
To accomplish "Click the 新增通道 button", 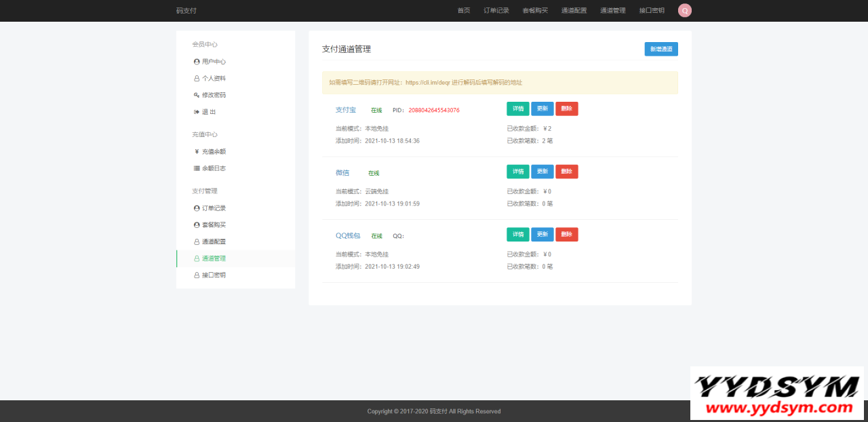I will coord(661,49).
